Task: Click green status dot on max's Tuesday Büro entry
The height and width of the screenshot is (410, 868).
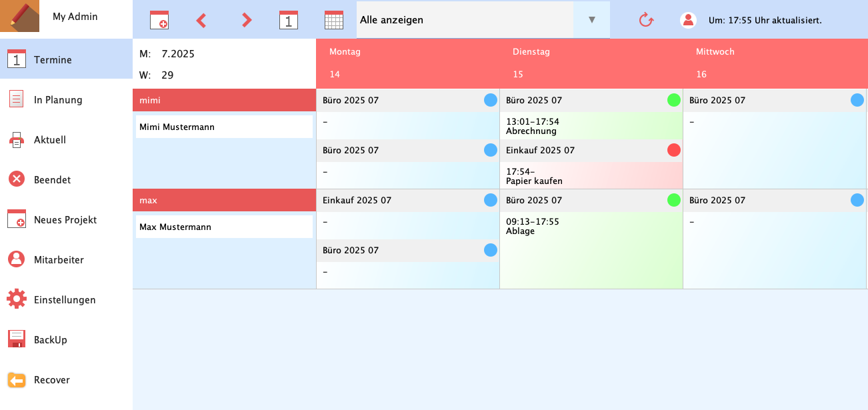Action: [x=674, y=200]
